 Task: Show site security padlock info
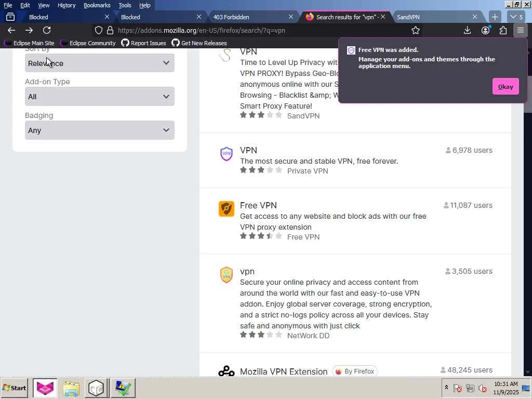(x=110, y=30)
